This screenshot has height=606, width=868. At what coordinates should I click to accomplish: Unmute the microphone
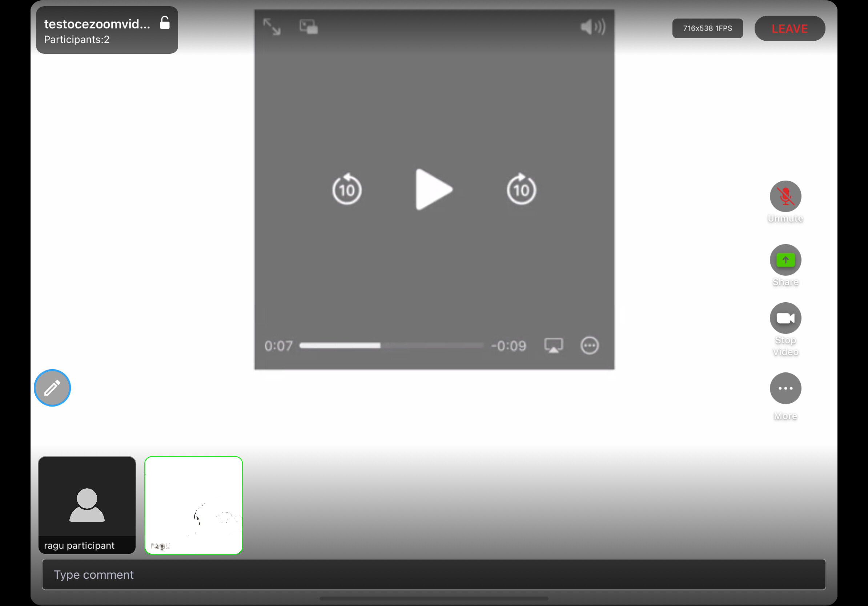click(x=785, y=197)
